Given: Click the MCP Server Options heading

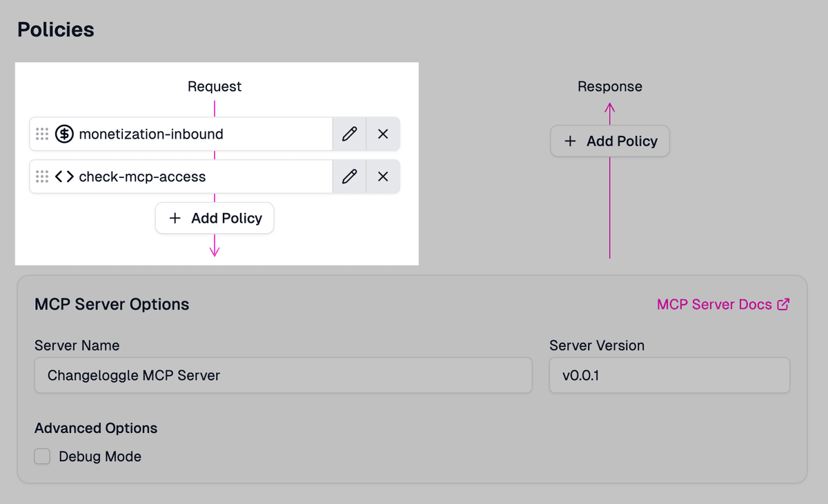Looking at the screenshot, I should coord(112,304).
